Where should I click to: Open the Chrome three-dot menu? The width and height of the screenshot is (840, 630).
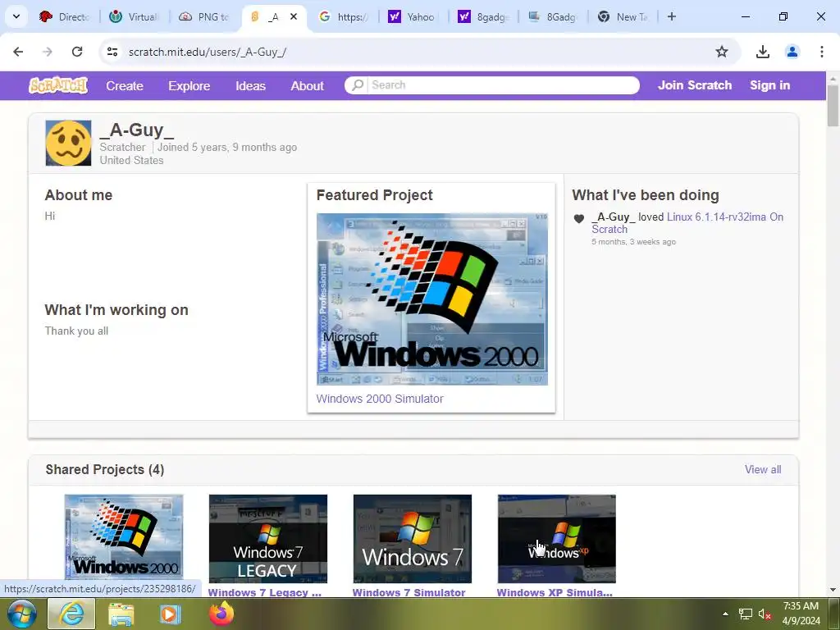click(821, 52)
